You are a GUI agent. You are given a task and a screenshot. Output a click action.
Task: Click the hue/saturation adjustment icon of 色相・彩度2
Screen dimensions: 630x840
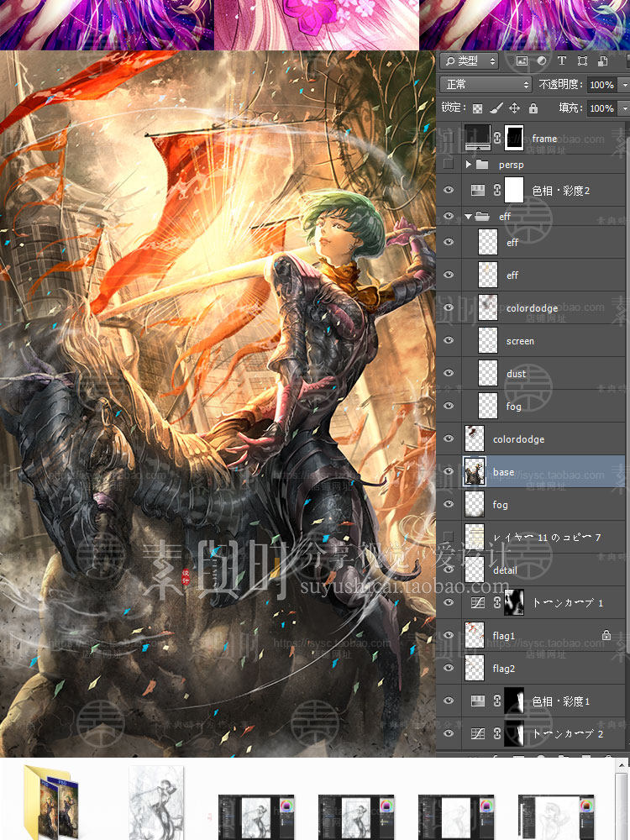477,190
